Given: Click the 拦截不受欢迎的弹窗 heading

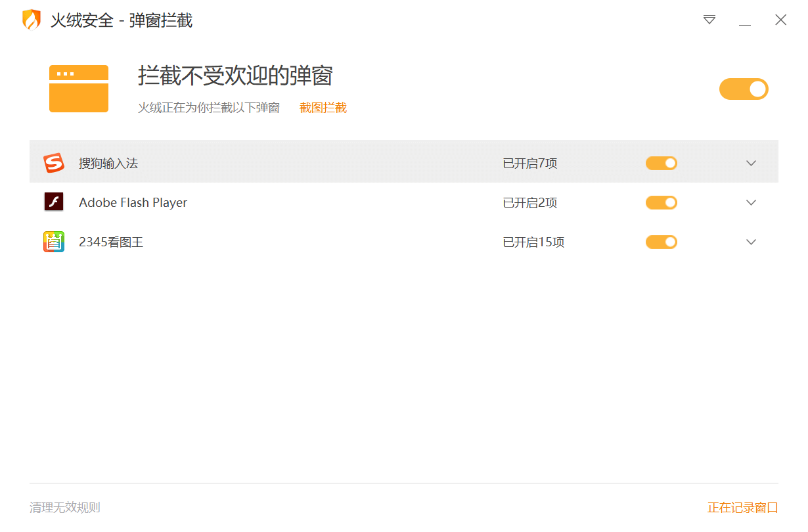Looking at the screenshot, I should (x=235, y=76).
